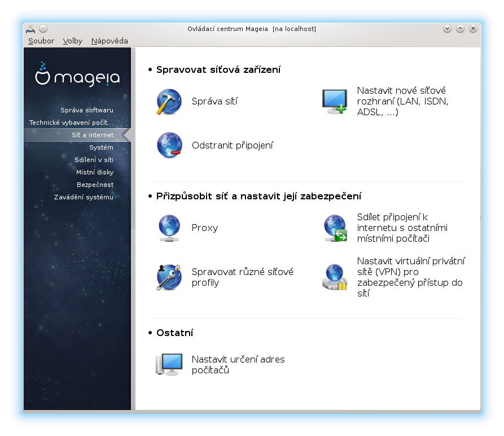Open the Soubor menu

point(41,41)
